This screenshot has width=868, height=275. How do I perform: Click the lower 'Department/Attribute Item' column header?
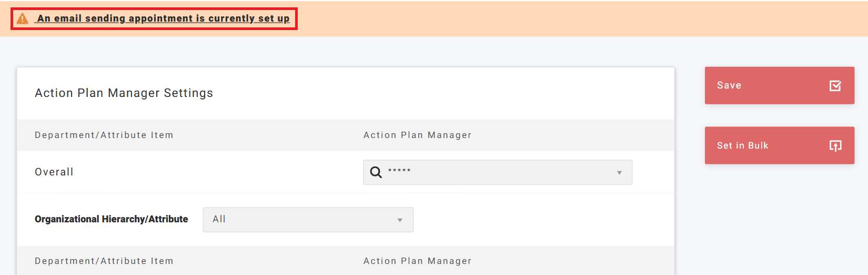(x=104, y=261)
